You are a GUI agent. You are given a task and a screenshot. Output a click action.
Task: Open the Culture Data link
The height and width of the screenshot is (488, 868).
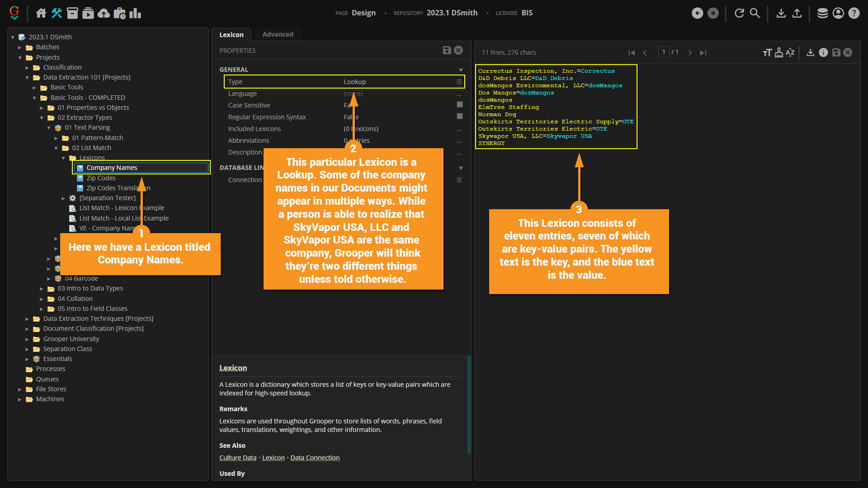pyautogui.click(x=238, y=458)
